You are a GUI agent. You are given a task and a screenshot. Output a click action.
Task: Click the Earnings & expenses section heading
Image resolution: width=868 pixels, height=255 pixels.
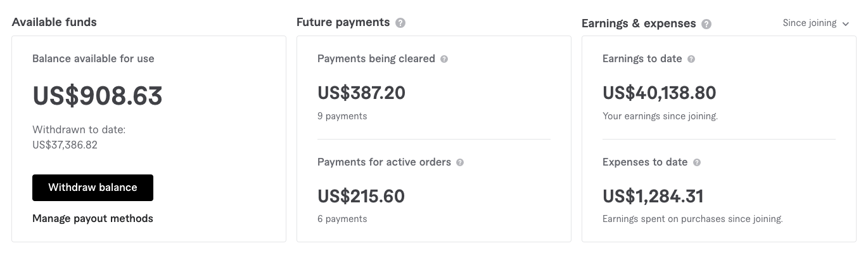tap(639, 23)
